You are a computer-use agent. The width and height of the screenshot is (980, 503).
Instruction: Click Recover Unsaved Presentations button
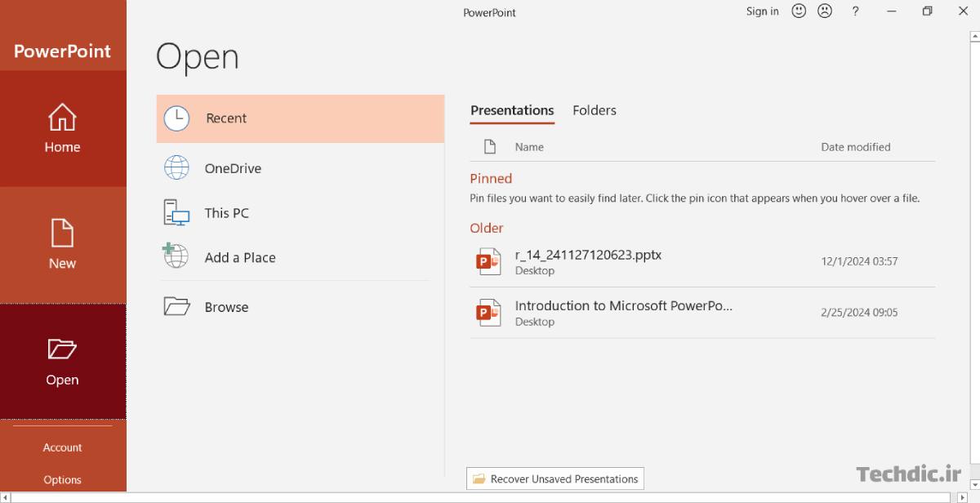(x=555, y=479)
